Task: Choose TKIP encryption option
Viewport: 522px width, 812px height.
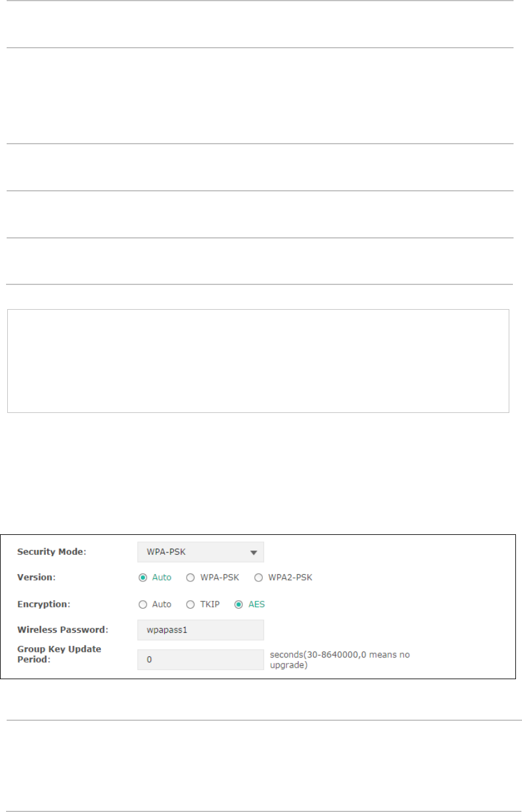Action: pyautogui.click(x=190, y=604)
